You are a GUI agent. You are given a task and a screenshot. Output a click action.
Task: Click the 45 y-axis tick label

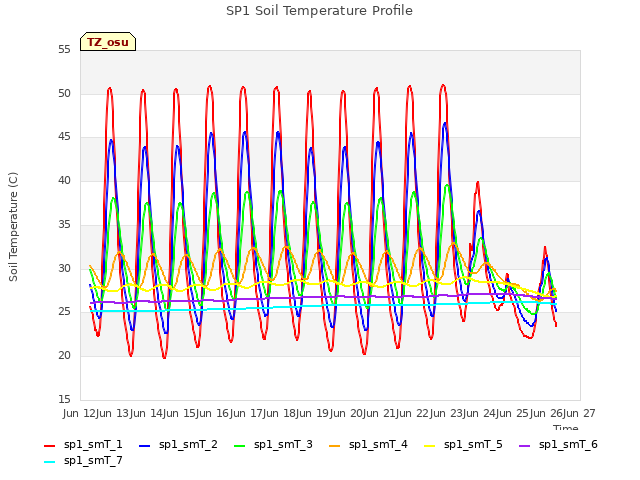(64, 137)
